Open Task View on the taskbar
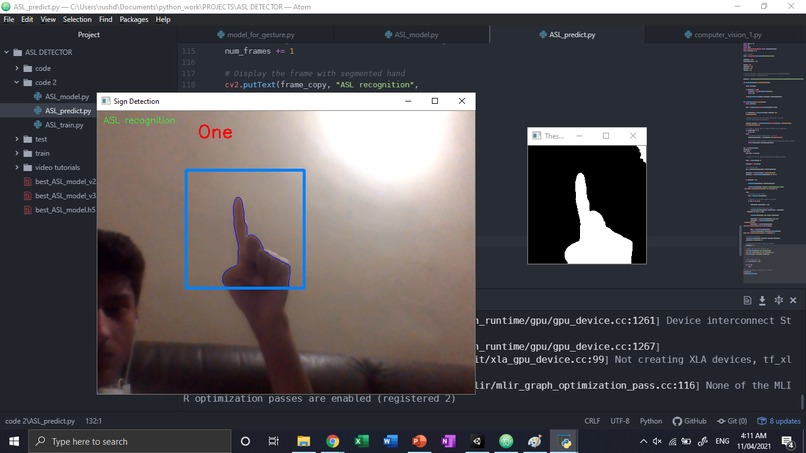The height and width of the screenshot is (453, 806). point(273,441)
